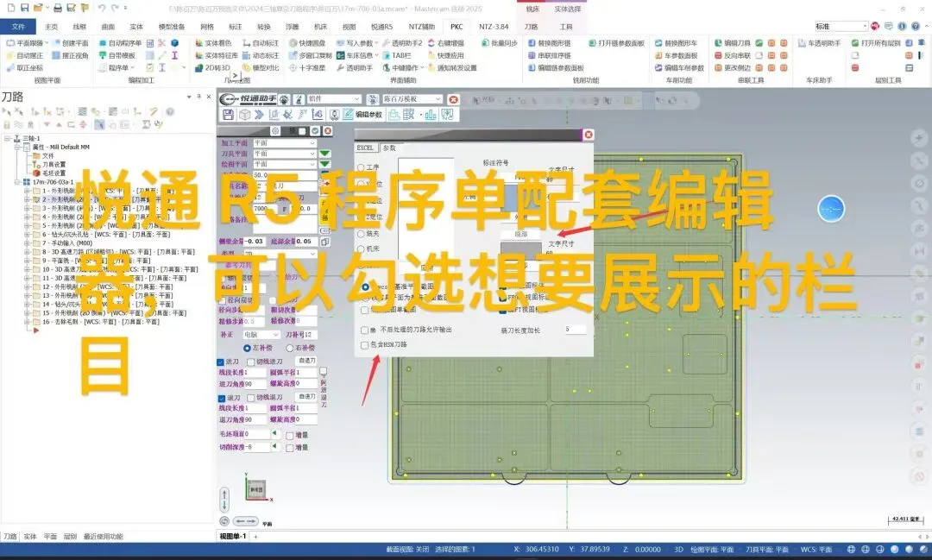Click the print icon in the quick access toolbar

[58, 8]
